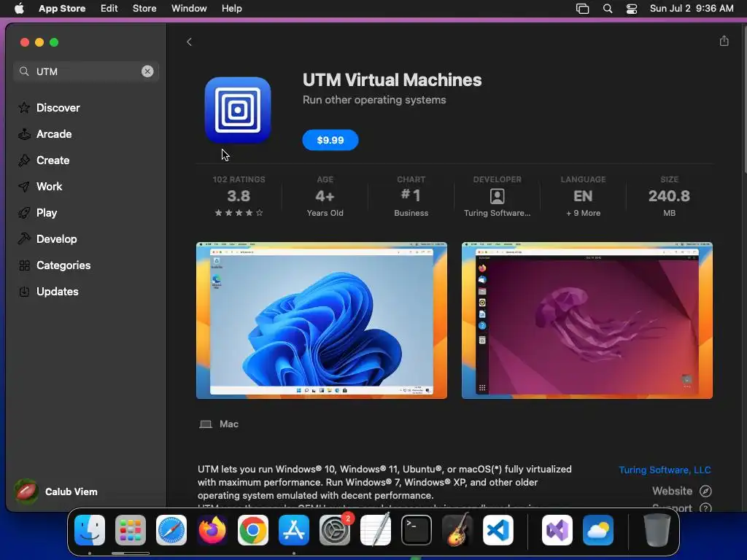Open the Arcade section
The height and width of the screenshot is (560, 747).
click(x=54, y=134)
